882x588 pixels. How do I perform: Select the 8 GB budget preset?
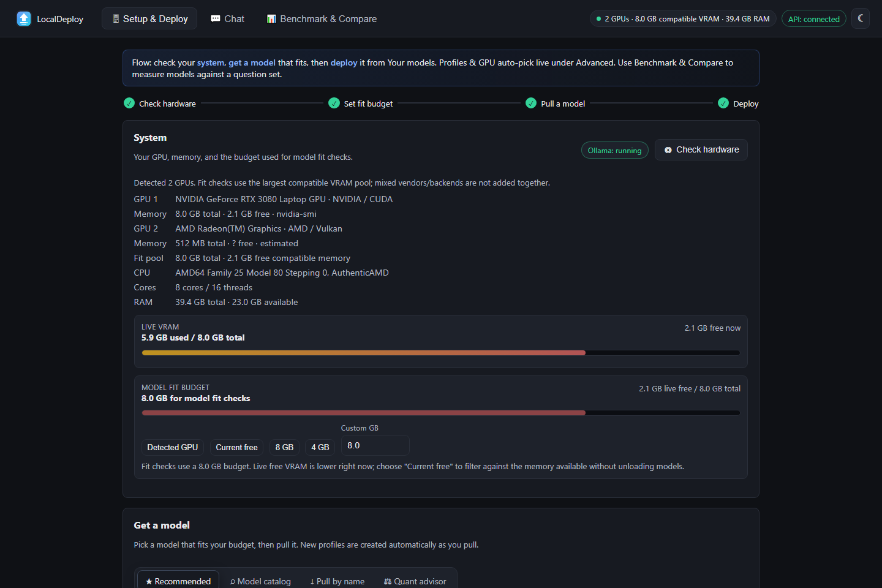point(284,448)
